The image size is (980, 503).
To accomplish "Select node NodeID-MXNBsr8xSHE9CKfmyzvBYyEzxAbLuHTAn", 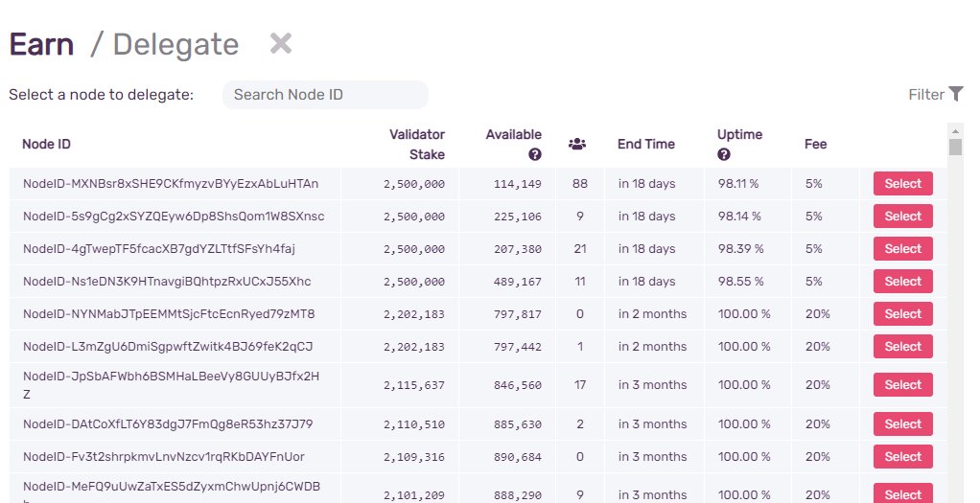I will point(902,184).
